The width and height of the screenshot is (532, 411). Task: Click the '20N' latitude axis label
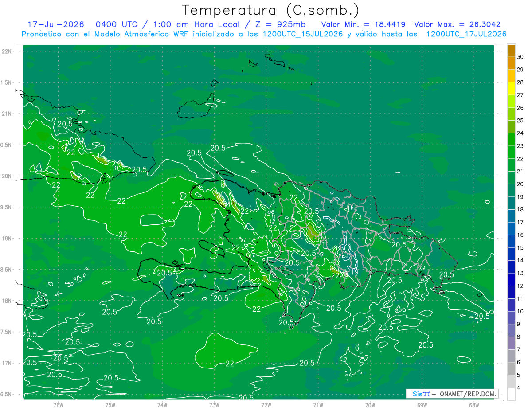[7, 176]
